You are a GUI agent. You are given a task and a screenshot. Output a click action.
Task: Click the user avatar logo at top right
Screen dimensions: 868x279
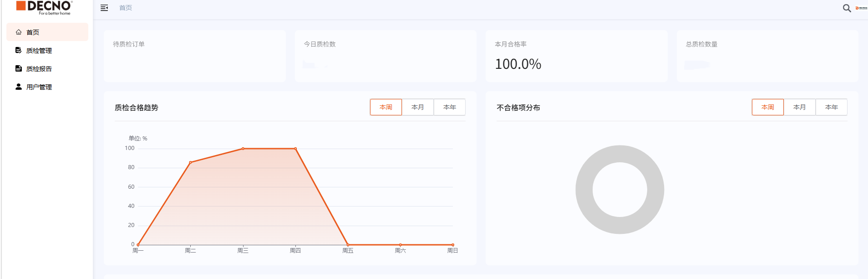tap(861, 8)
